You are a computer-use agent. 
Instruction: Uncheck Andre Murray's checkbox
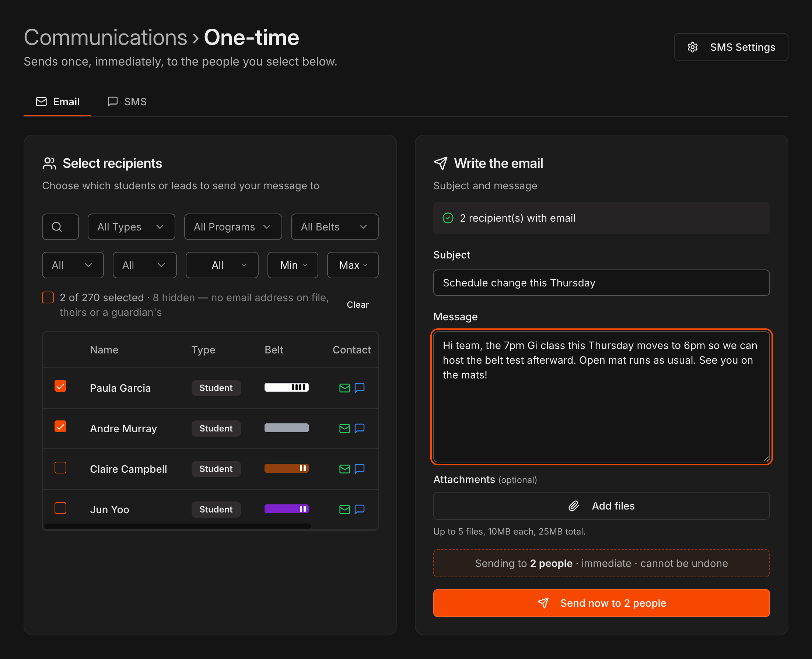pyautogui.click(x=60, y=427)
